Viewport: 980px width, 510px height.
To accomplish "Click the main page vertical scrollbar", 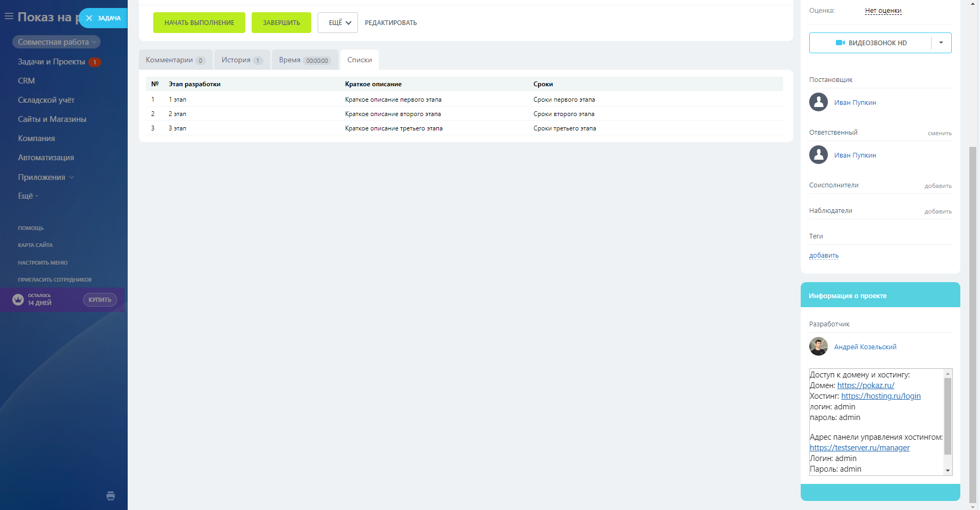I will click(x=973, y=324).
